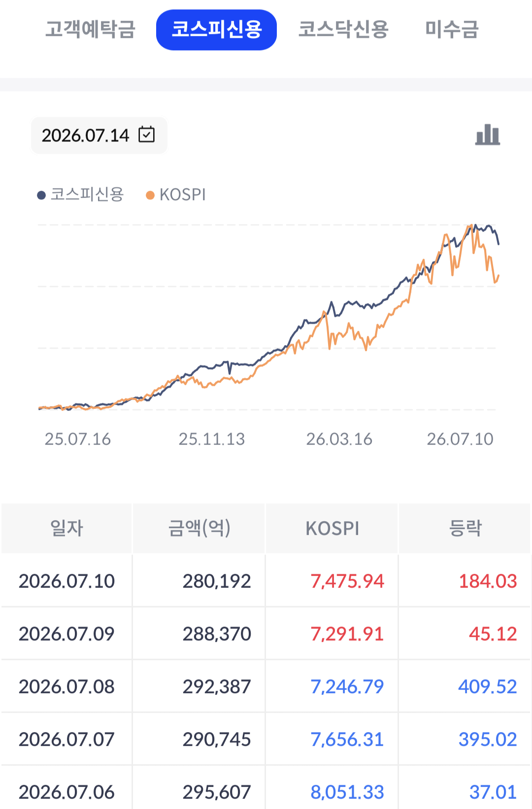This screenshot has width=532, height=809.
Task: Select the 2026.07.09 date cell
Action: point(66,633)
